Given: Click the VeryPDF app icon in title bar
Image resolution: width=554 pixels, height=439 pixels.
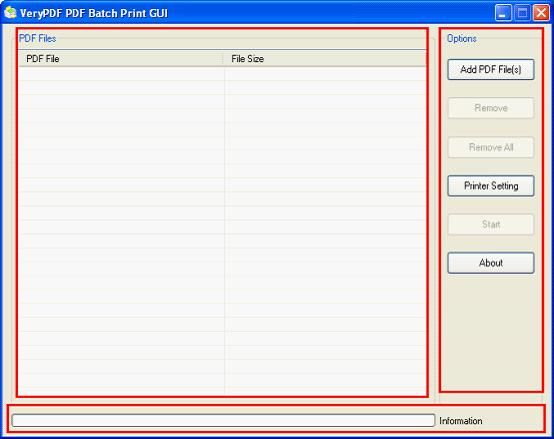Looking at the screenshot, I should tap(11, 13).
